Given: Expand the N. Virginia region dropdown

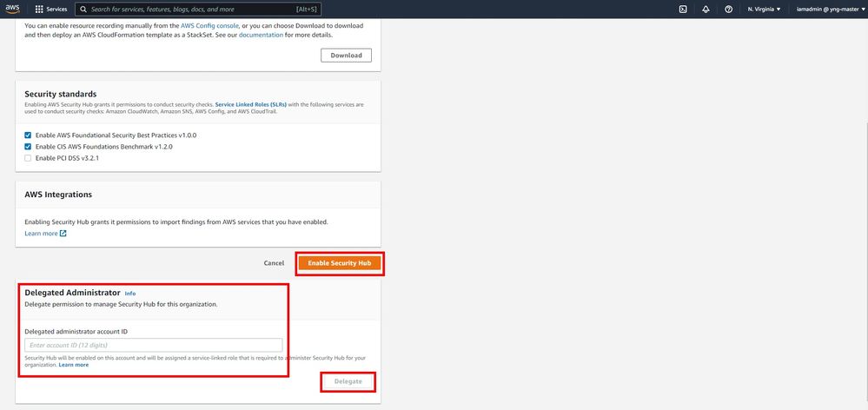Looking at the screenshot, I should coord(764,10).
